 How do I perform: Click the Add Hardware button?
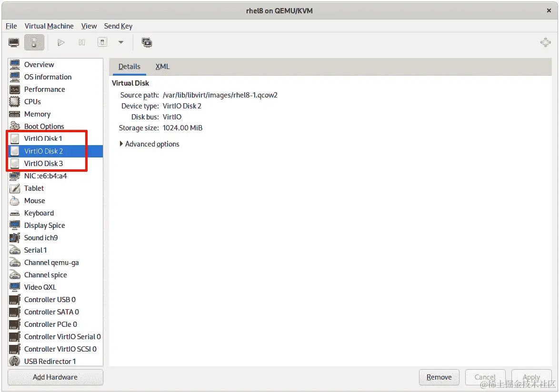[55, 377]
